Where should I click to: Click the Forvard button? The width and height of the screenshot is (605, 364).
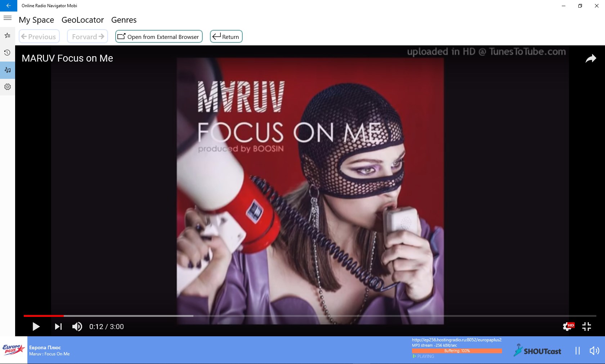point(88,36)
